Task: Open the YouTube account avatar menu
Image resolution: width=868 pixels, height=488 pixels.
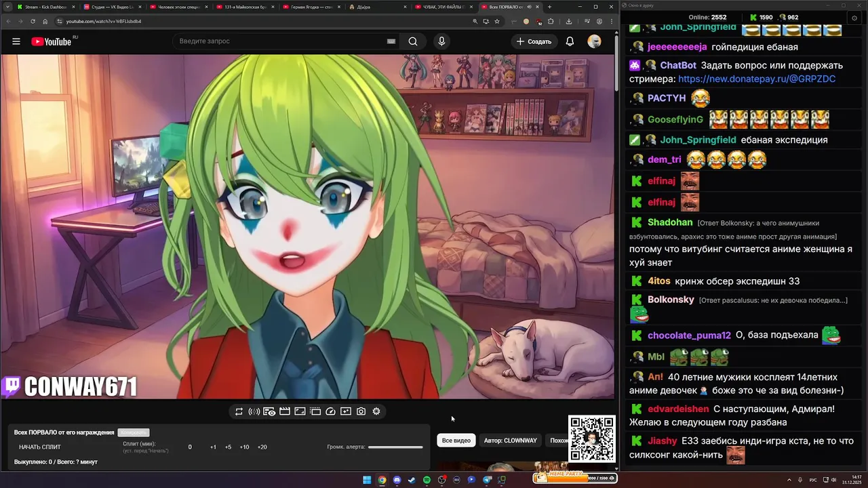Action: (x=594, y=41)
